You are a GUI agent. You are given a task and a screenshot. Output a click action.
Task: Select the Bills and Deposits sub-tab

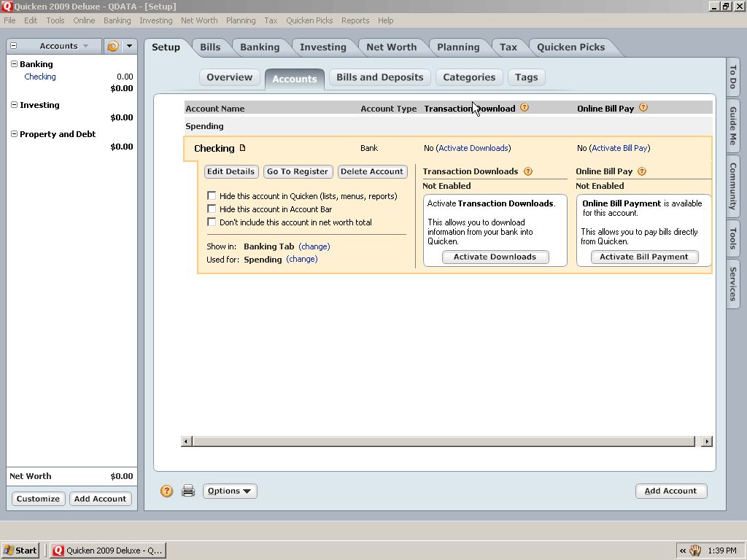pos(379,77)
